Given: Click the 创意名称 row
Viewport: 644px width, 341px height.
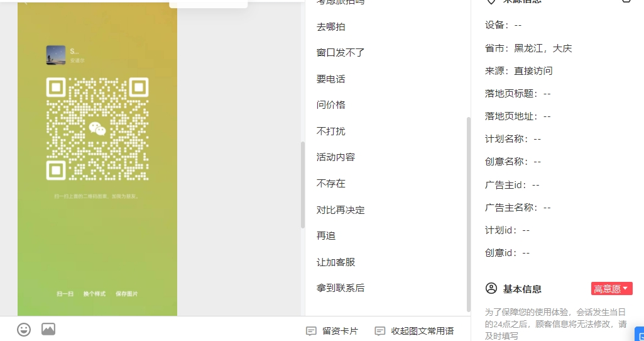Looking at the screenshot, I should tap(513, 162).
